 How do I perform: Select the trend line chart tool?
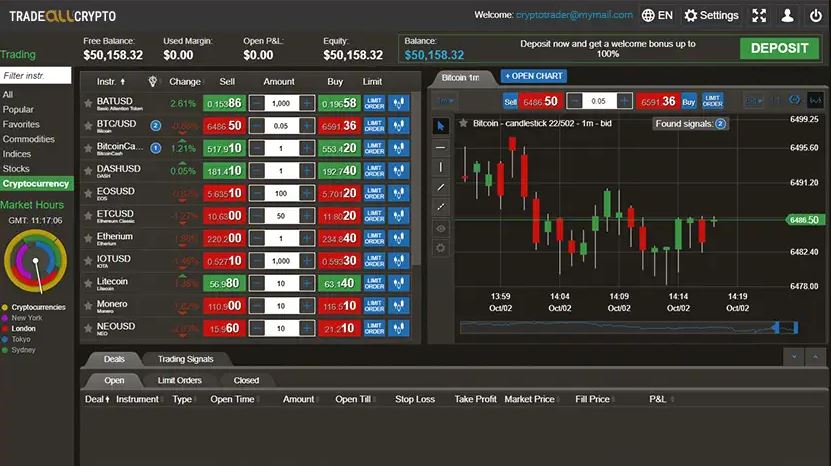click(x=440, y=187)
